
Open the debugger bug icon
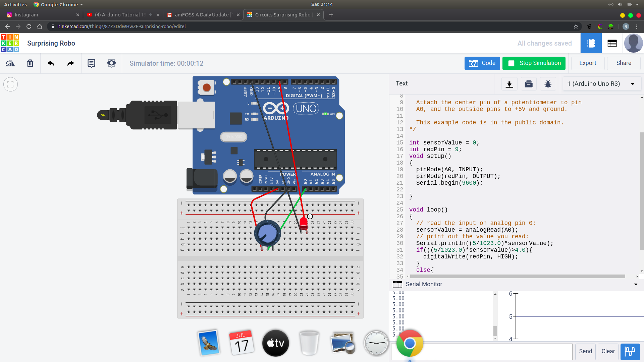tap(548, 84)
